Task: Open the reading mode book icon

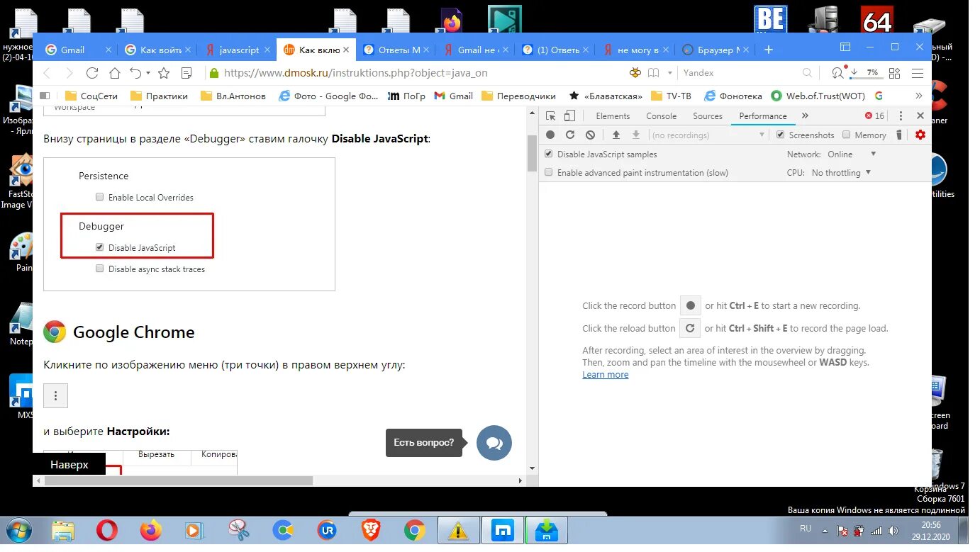Action: pyautogui.click(x=653, y=73)
